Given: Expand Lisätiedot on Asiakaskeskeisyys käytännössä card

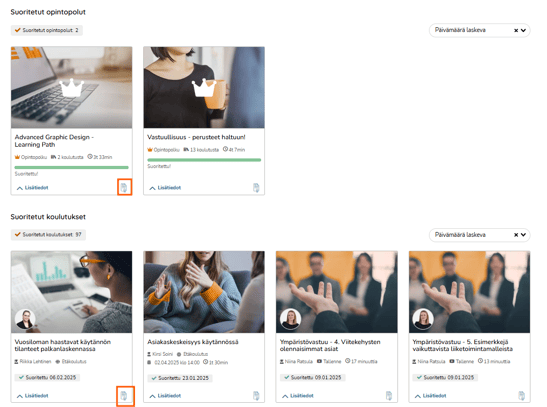Looking at the screenshot, I should click(165, 395).
